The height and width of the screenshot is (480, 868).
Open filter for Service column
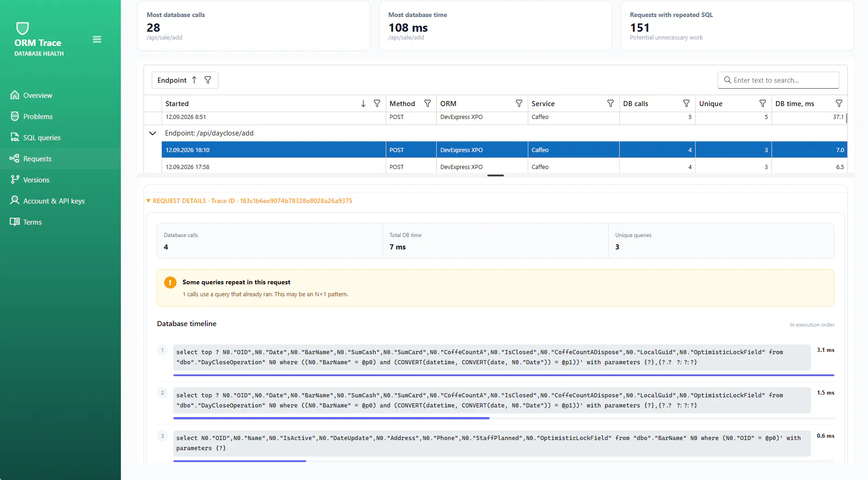point(611,103)
